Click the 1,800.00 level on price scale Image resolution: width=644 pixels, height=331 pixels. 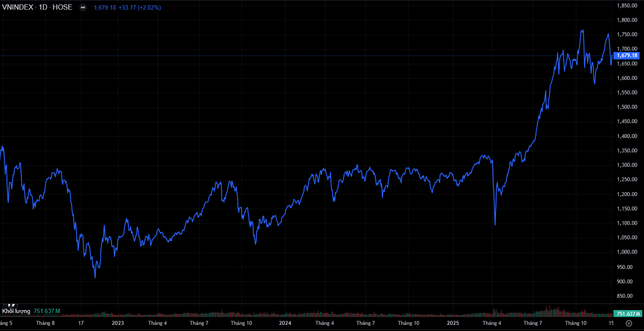(x=627, y=20)
